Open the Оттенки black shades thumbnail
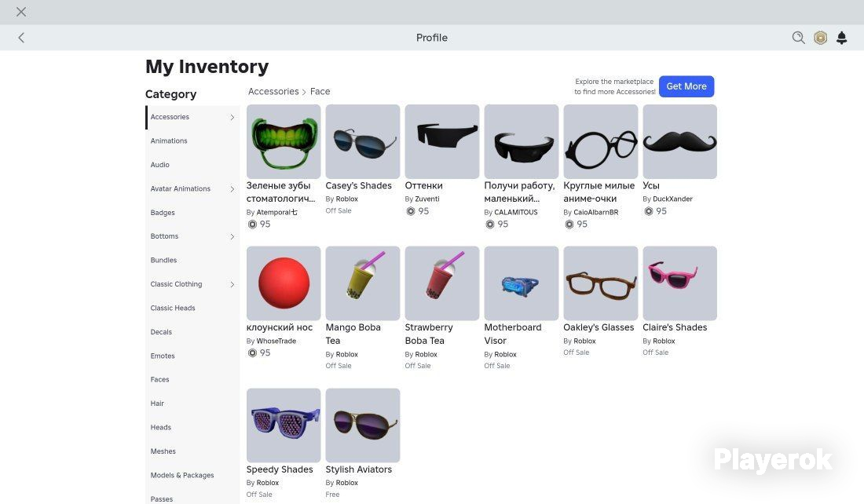This screenshot has height=504, width=864. tap(442, 141)
